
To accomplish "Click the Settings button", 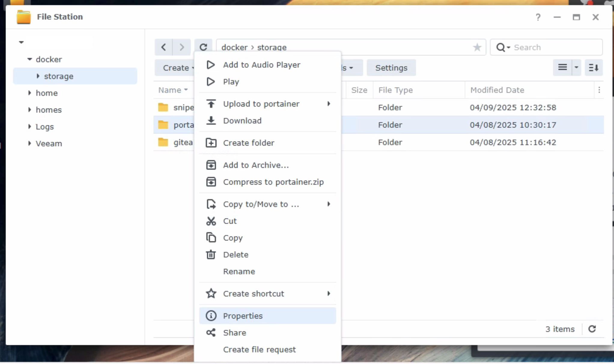I will 391,68.
